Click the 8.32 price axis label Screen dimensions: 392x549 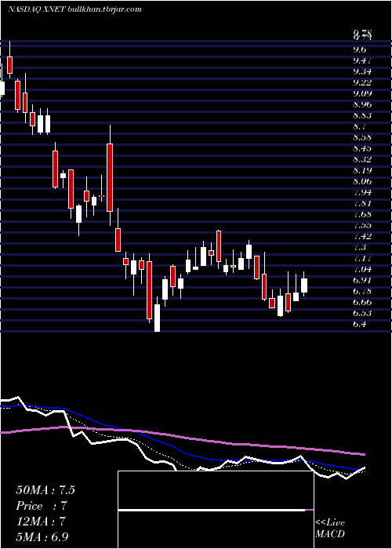(362, 159)
